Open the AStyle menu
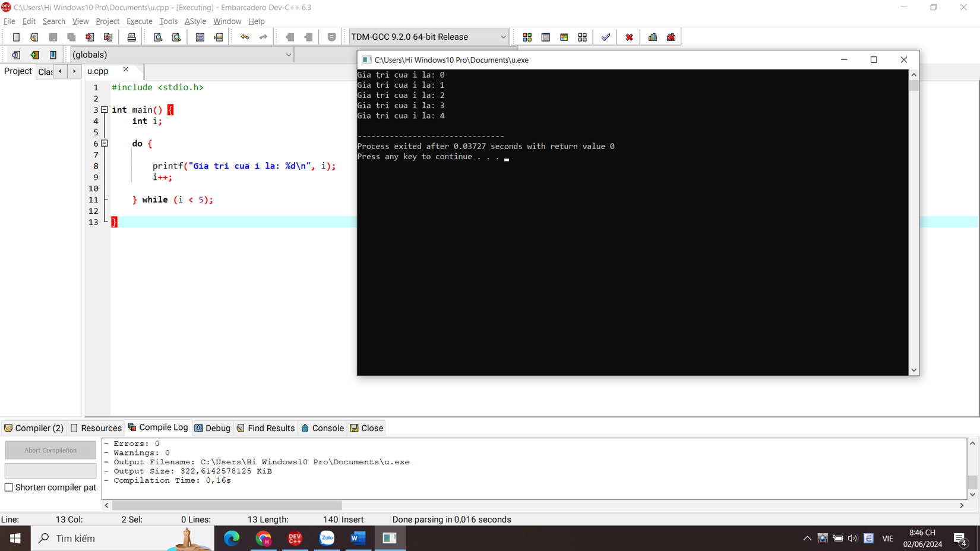The width and height of the screenshot is (980, 551). 195,21
